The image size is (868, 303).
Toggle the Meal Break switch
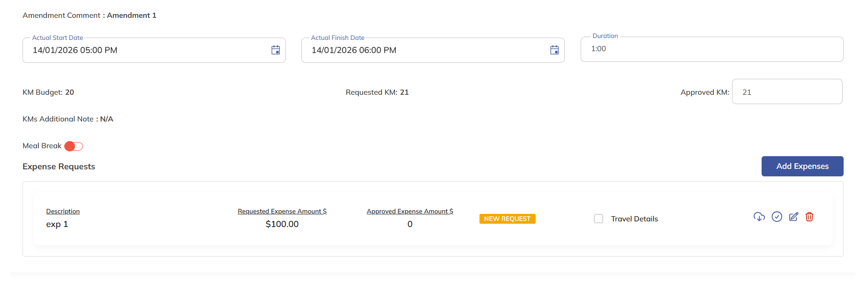(74, 146)
